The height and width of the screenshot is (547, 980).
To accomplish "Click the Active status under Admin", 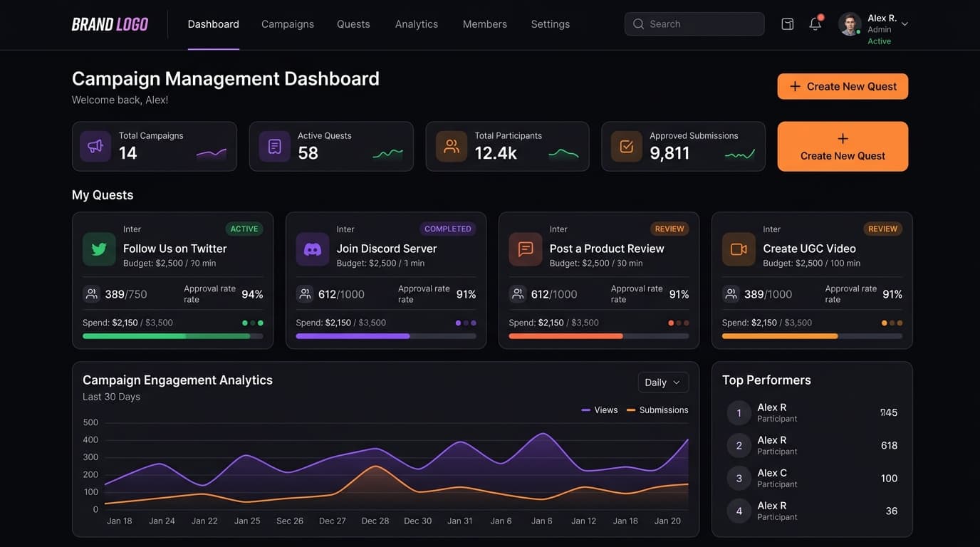I will 880,41.
